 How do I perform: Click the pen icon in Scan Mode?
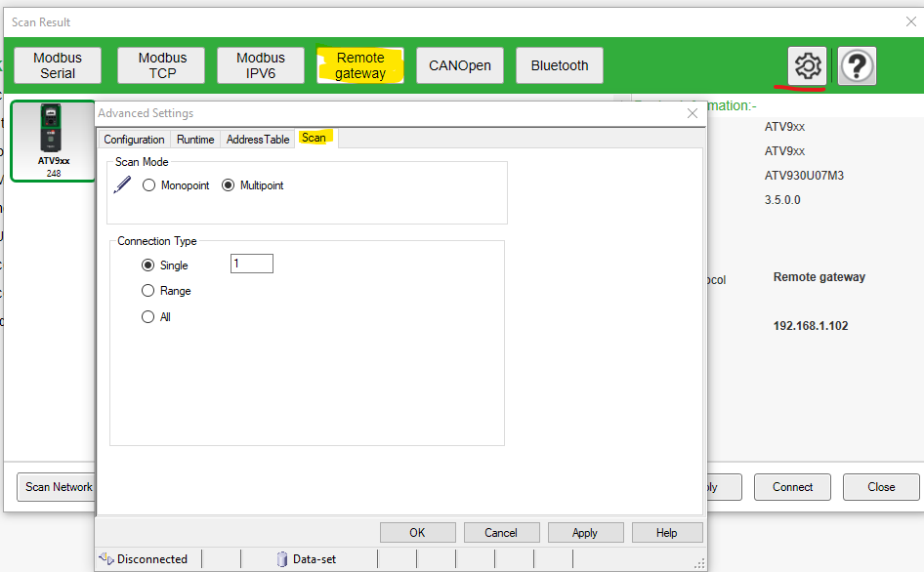coord(122,184)
